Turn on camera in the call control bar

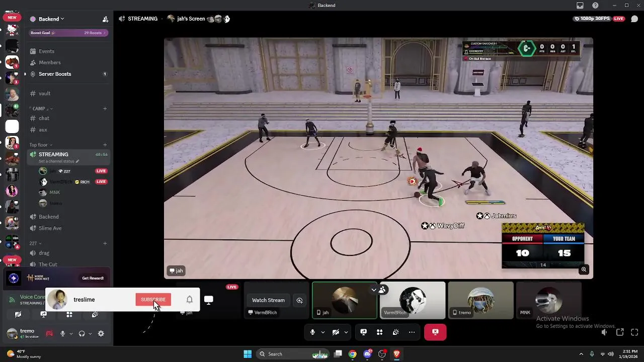(x=336, y=332)
